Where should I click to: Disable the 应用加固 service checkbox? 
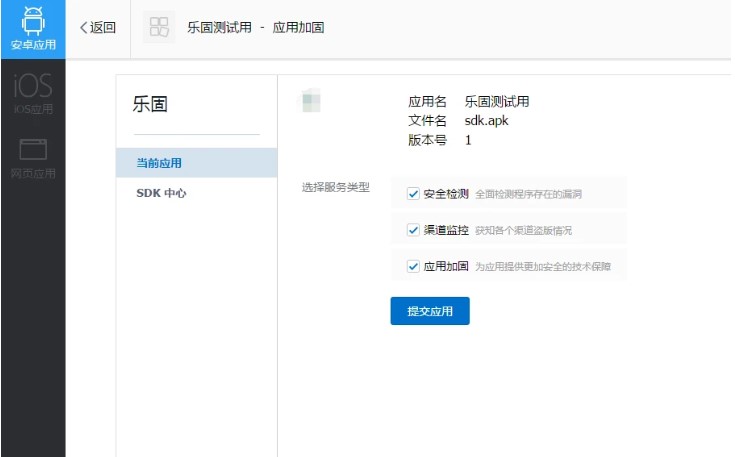[x=413, y=267]
